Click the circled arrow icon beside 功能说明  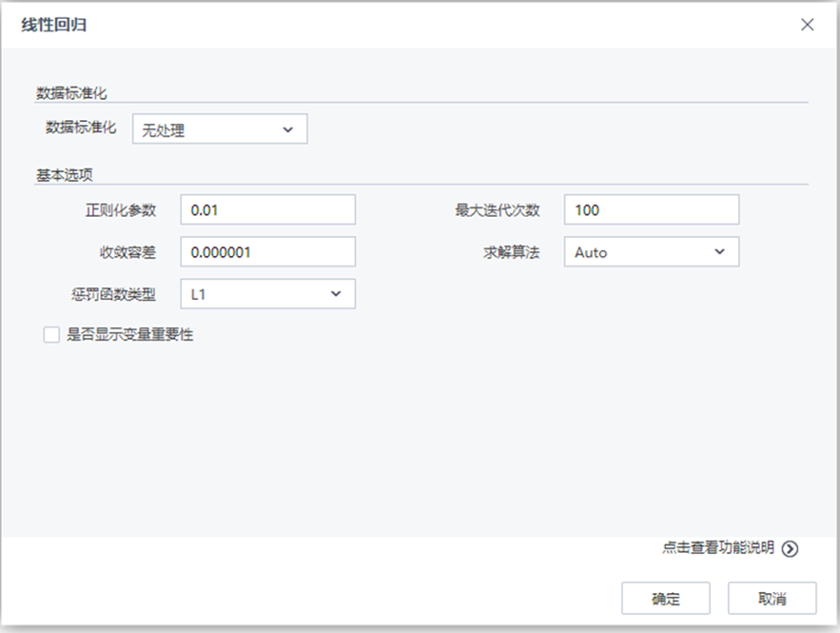click(790, 549)
